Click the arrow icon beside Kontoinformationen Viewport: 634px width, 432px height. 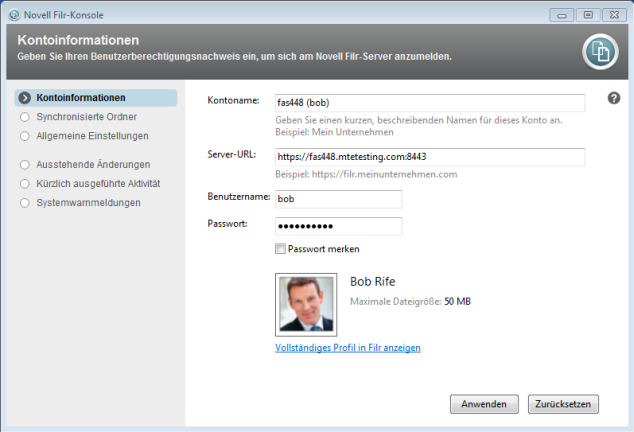[x=25, y=98]
